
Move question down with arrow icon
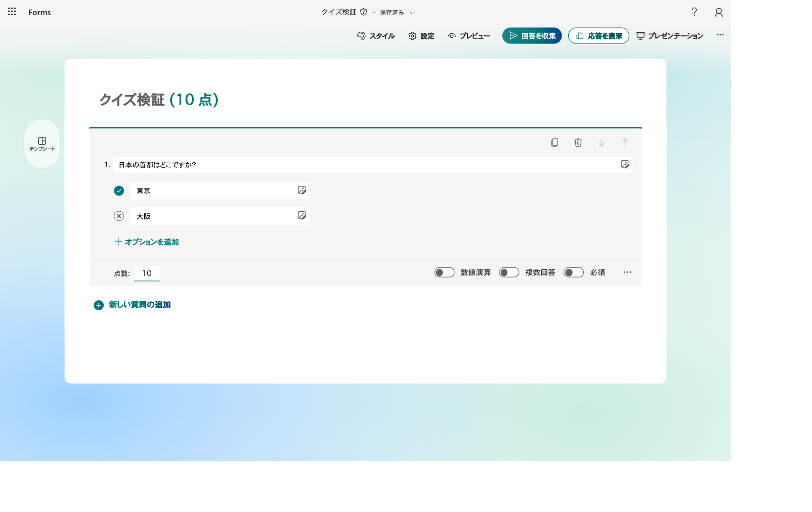tap(601, 143)
